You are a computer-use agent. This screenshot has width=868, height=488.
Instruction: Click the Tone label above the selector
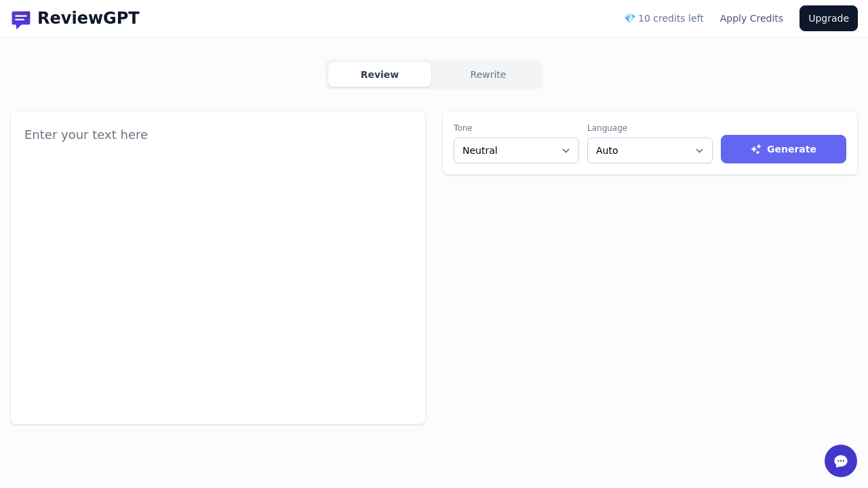pos(462,128)
